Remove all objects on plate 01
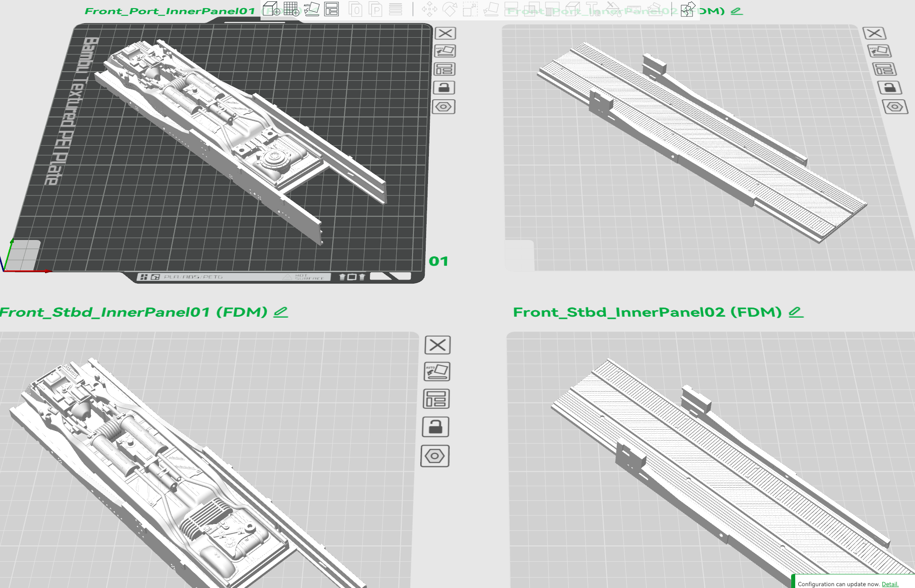 tap(445, 33)
